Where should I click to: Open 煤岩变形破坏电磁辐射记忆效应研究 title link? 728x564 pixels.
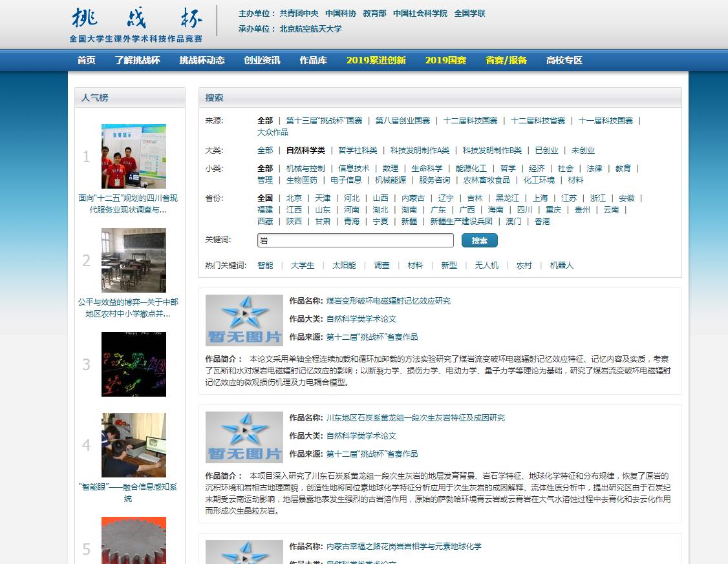click(388, 301)
